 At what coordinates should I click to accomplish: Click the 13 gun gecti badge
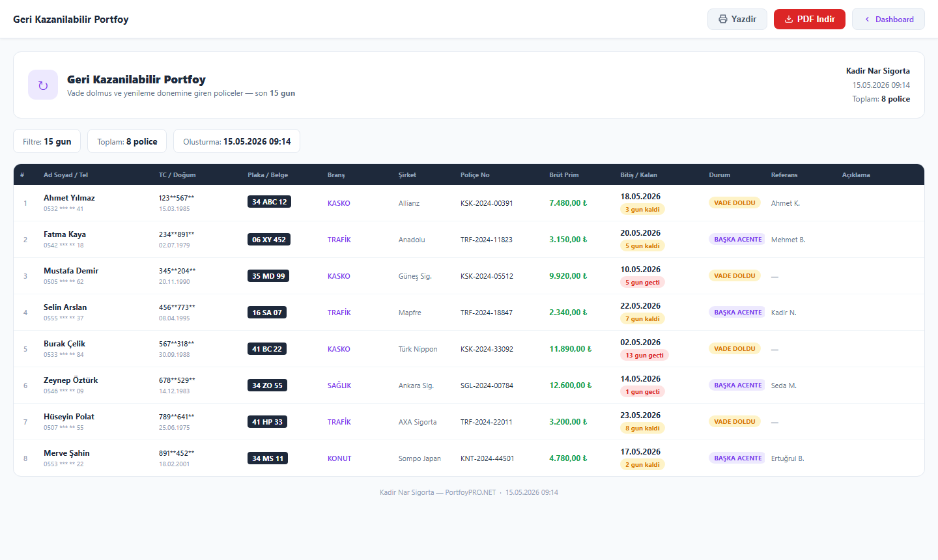[x=644, y=356]
